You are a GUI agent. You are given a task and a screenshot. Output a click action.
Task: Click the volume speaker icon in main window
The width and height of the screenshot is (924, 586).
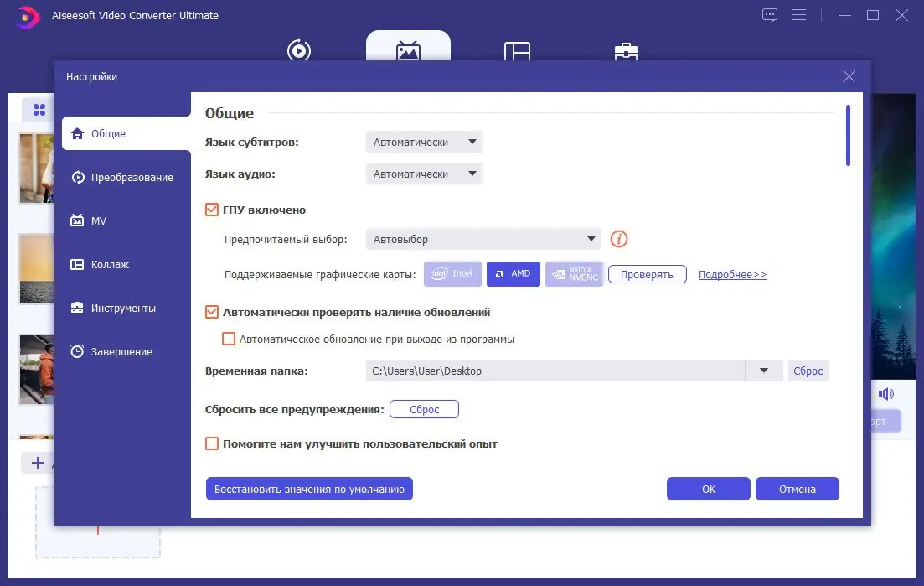click(x=885, y=394)
